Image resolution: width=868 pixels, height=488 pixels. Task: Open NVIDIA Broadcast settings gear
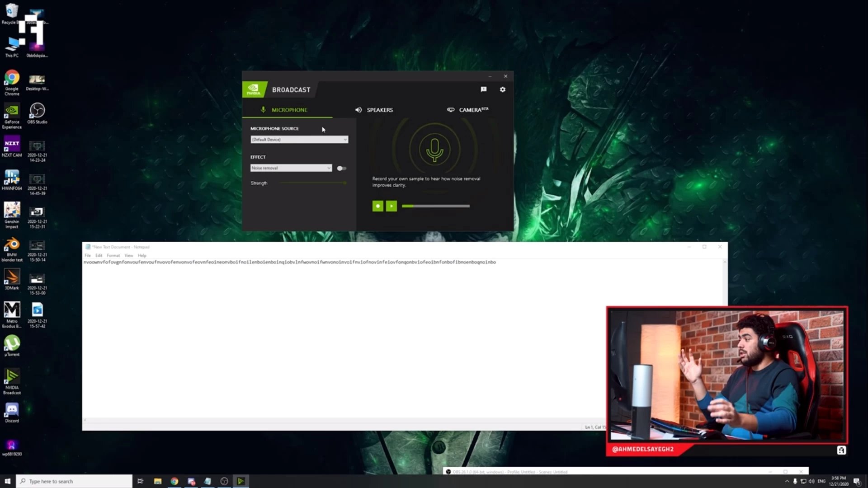click(502, 89)
